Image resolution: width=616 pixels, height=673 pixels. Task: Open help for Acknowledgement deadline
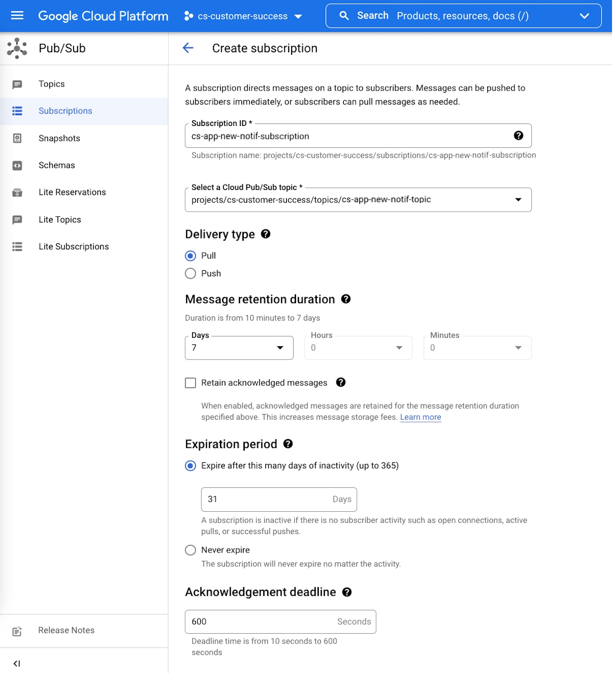(x=347, y=592)
